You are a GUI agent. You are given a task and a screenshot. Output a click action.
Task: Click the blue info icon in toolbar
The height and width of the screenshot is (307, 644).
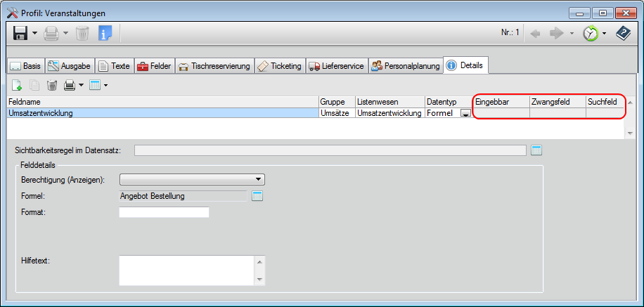click(x=105, y=33)
